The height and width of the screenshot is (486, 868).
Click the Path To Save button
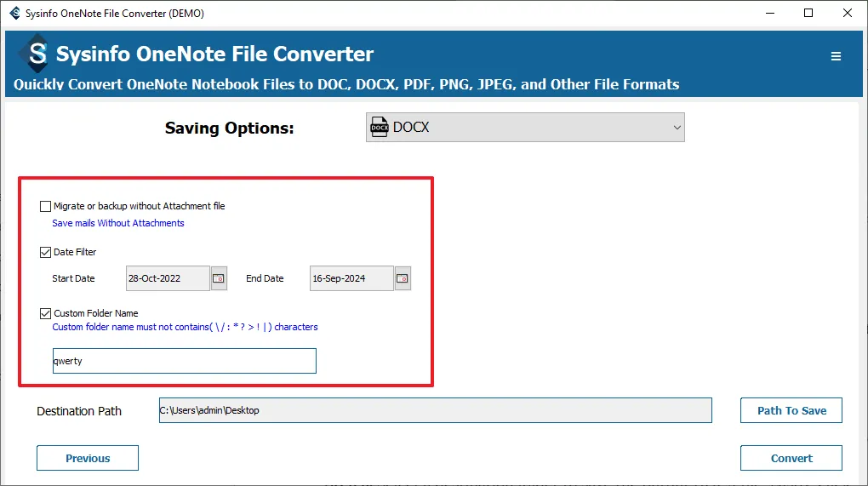[791, 410]
